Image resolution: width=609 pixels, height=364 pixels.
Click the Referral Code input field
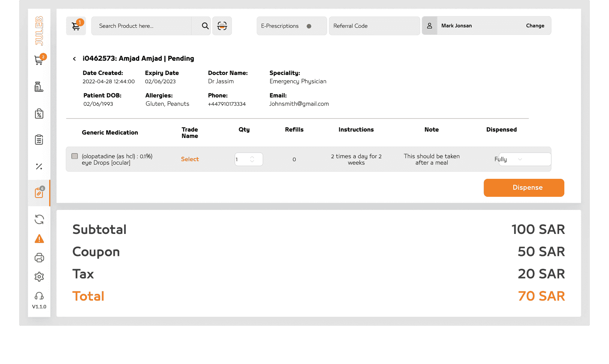374,26
